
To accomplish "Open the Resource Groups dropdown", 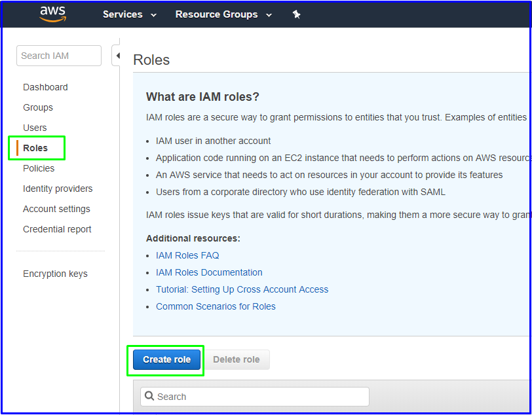I will [223, 14].
